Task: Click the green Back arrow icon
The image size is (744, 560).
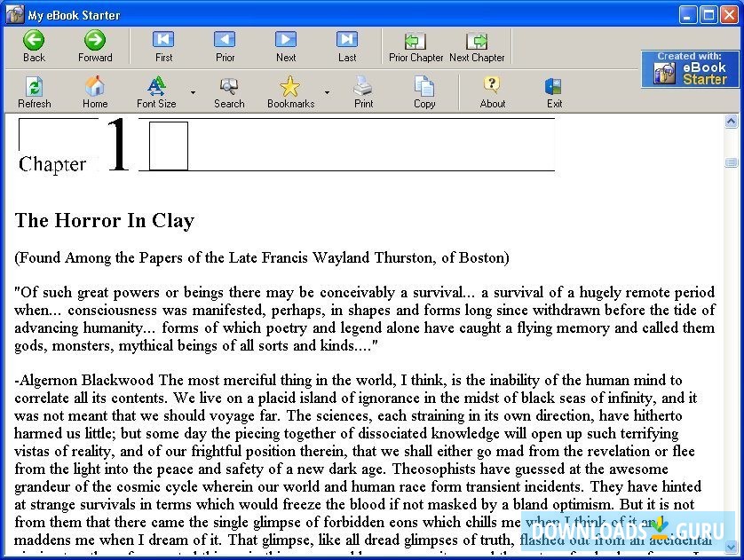Action: click(x=34, y=40)
